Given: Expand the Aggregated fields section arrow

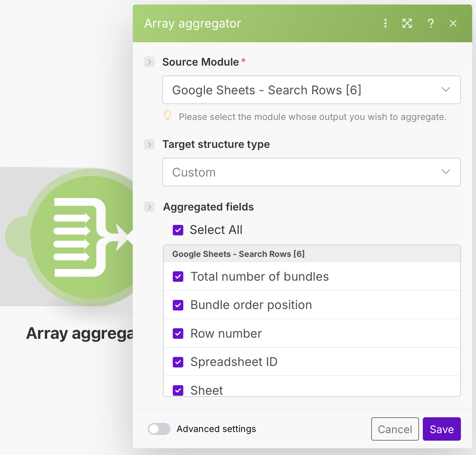Looking at the screenshot, I should pyautogui.click(x=149, y=207).
